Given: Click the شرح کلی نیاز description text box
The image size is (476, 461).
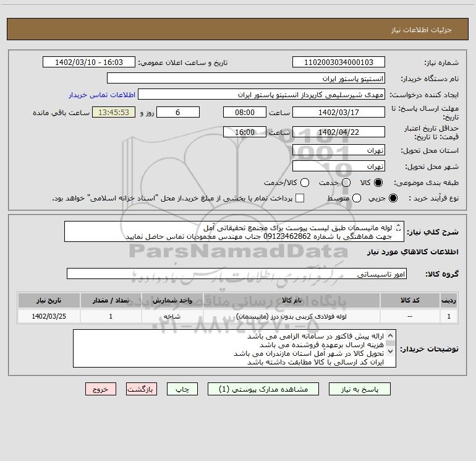Looking at the screenshot, I should click(234, 231).
